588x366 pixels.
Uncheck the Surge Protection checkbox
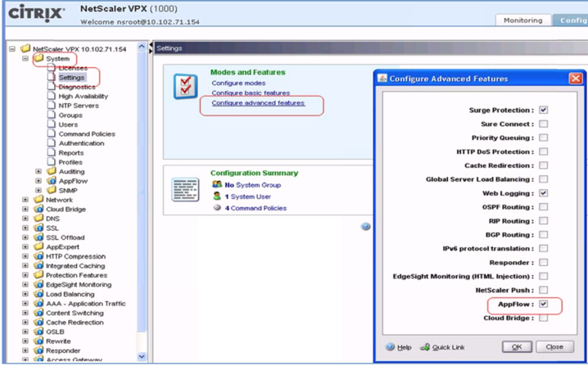(x=544, y=110)
